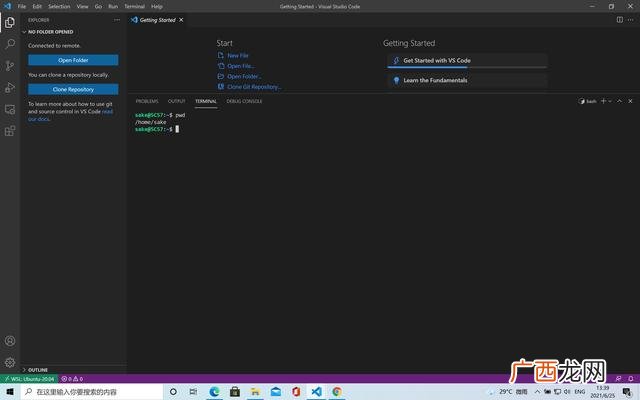This screenshot has width=640, height=400.
Task: Open Get Started with VS Code walkthrough
Action: (x=467, y=60)
